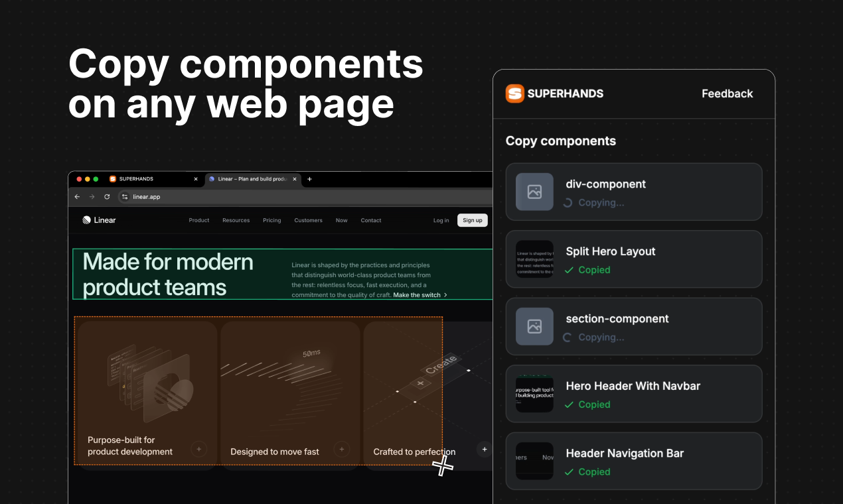Switch to the Linear browser tab

[x=252, y=179]
